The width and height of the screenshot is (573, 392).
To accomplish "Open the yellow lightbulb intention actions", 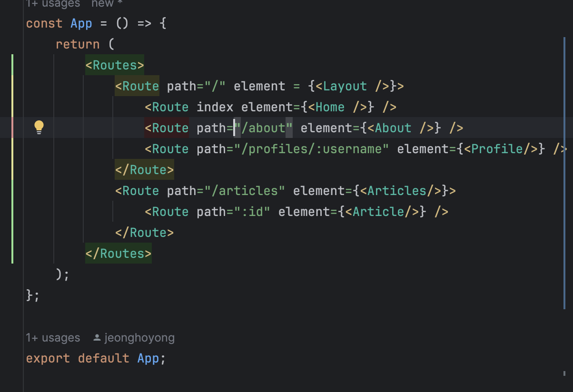I will point(39,127).
